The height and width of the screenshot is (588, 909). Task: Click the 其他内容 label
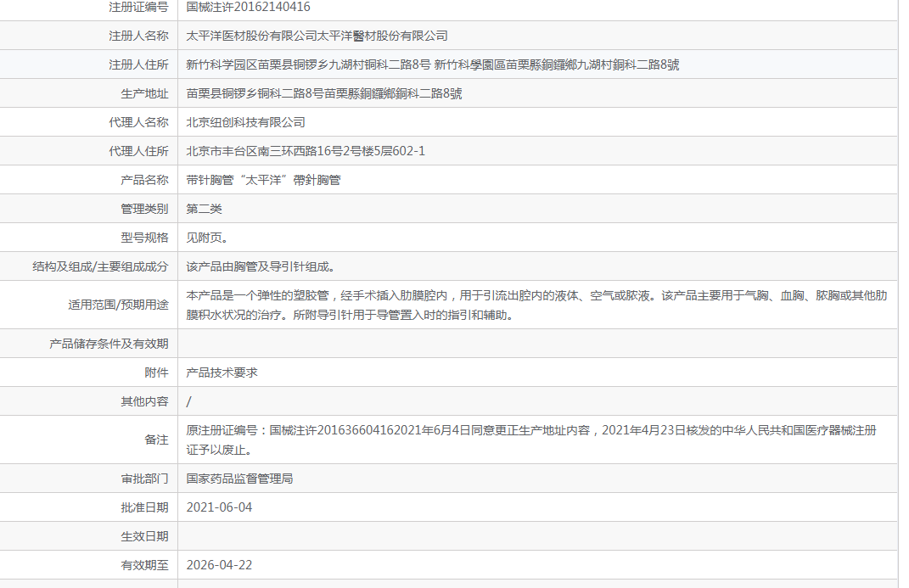tap(144, 401)
